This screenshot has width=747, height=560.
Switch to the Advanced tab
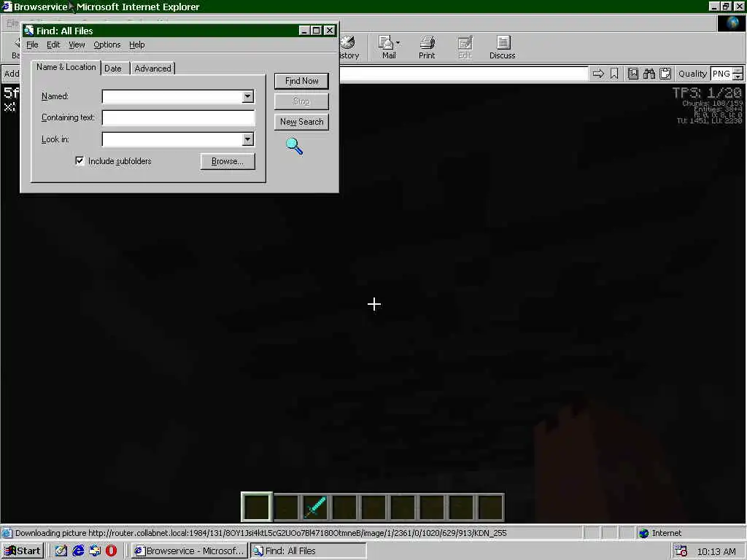point(152,69)
